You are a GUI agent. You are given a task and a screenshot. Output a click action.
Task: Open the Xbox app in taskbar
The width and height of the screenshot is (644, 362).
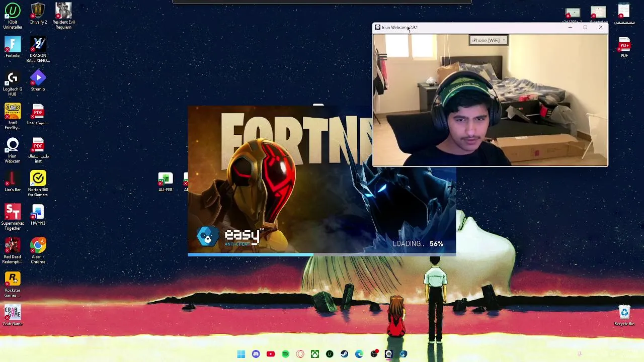click(x=314, y=354)
